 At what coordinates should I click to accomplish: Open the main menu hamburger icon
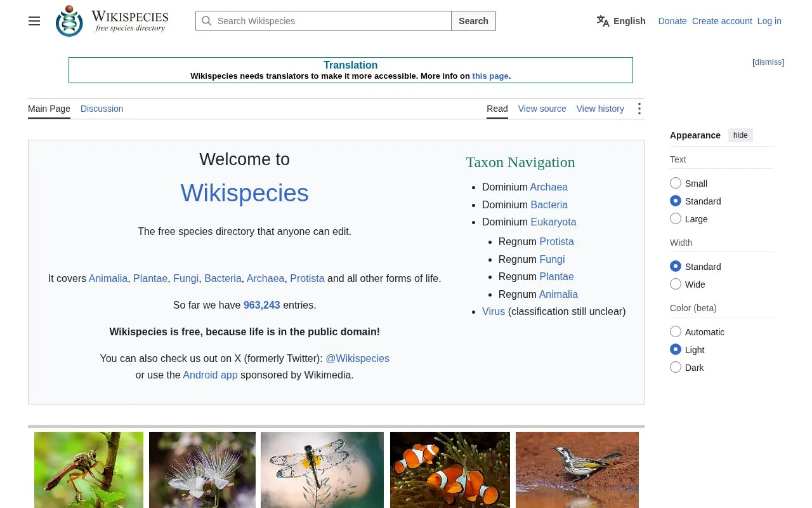click(x=34, y=21)
